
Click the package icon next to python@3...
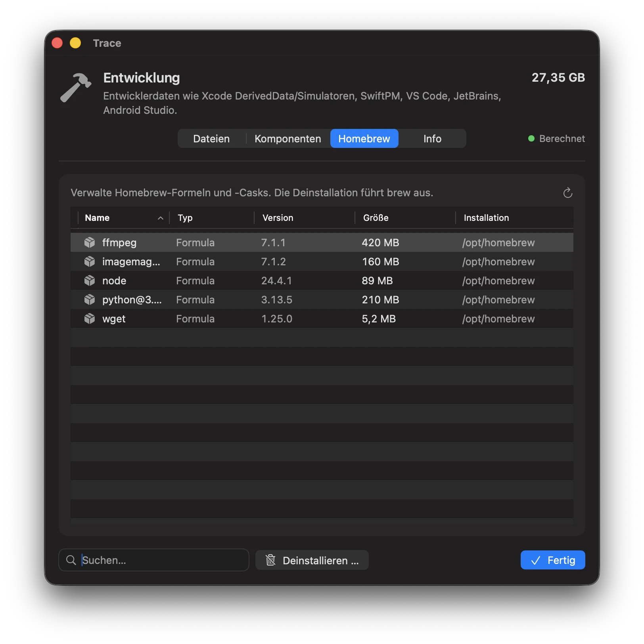pos(90,299)
